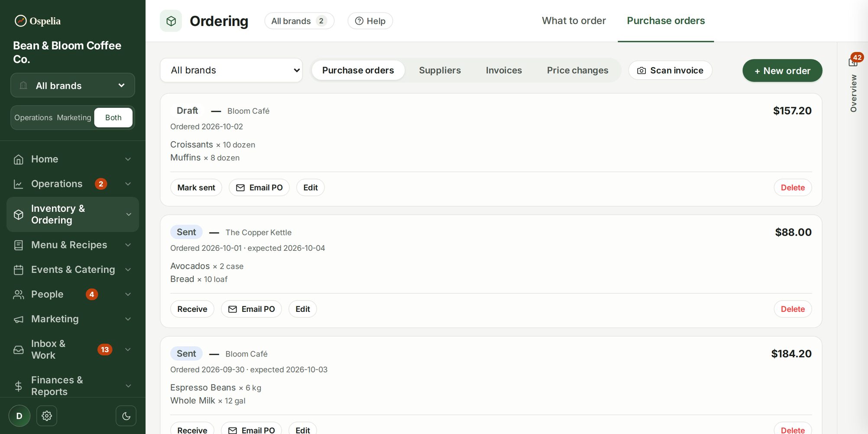
Task: Mark the Draft Bloom Café order sent
Action: point(196,188)
